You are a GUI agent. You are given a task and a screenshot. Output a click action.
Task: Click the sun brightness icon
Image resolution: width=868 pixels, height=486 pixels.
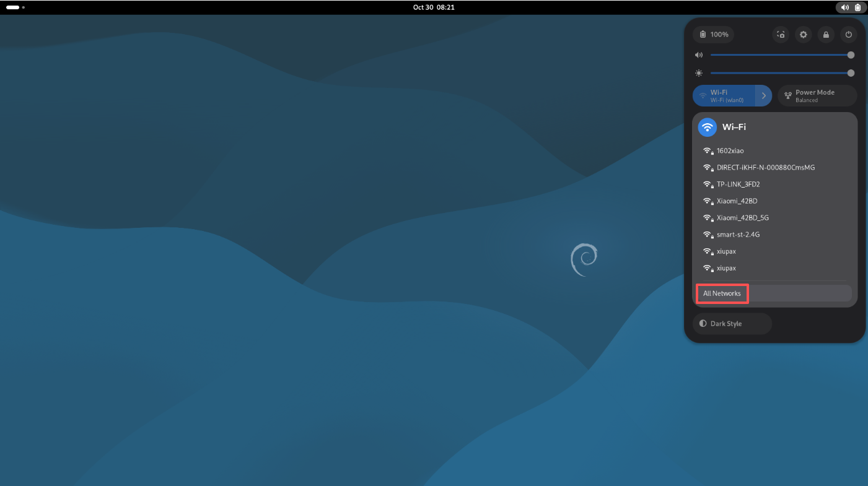[x=699, y=73]
